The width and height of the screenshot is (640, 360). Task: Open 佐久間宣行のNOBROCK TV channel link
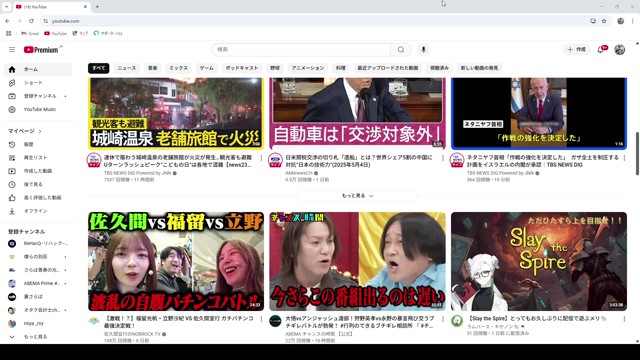[132, 334]
